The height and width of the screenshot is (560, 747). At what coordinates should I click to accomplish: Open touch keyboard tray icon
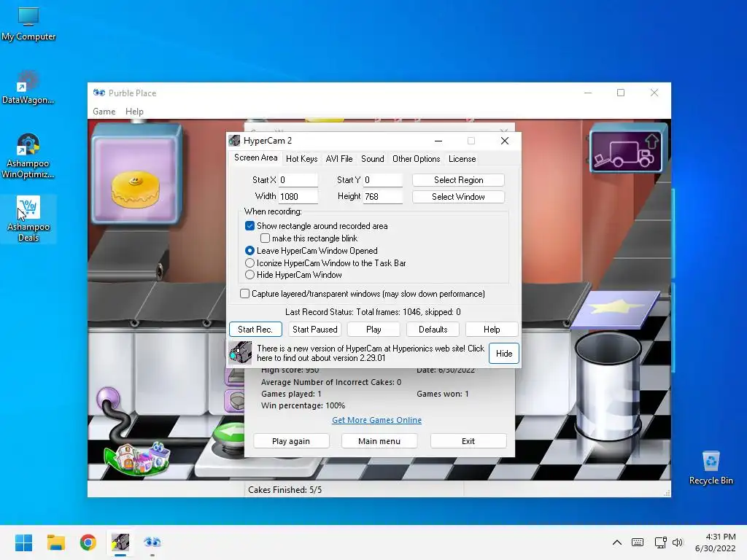coord(638,542)
